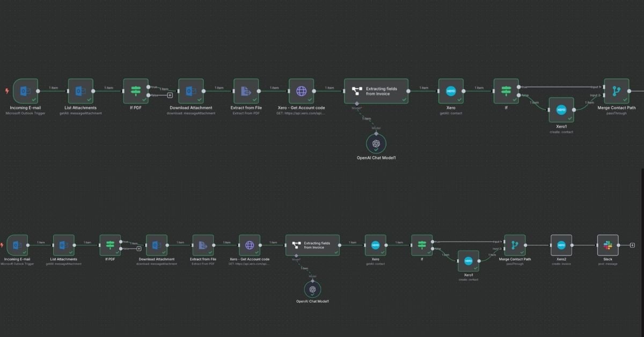Screen dimensions: 644x337
Task: Open the If PDF node in upper workflow
Action: [x=136, y=91]
